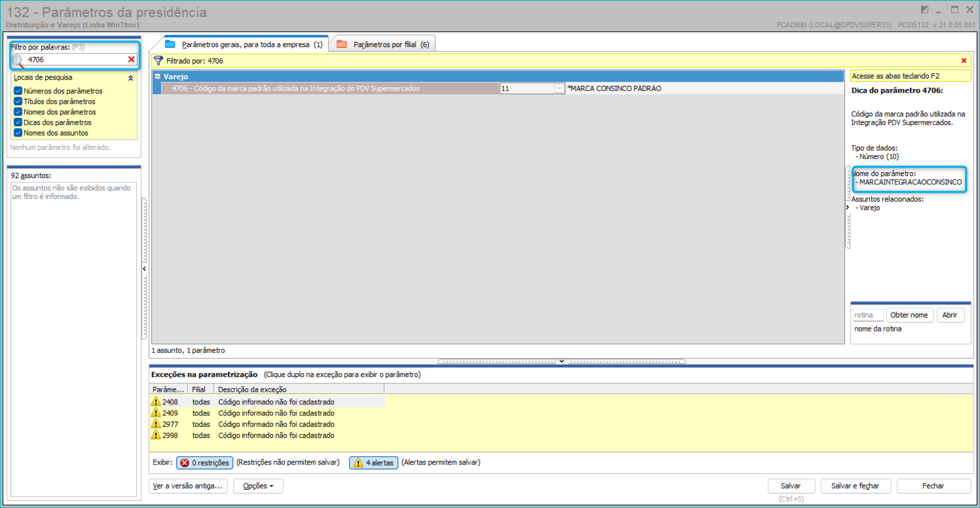
Task: Toggle the '0 restrições' display filter
Action: tap(205, 463)
